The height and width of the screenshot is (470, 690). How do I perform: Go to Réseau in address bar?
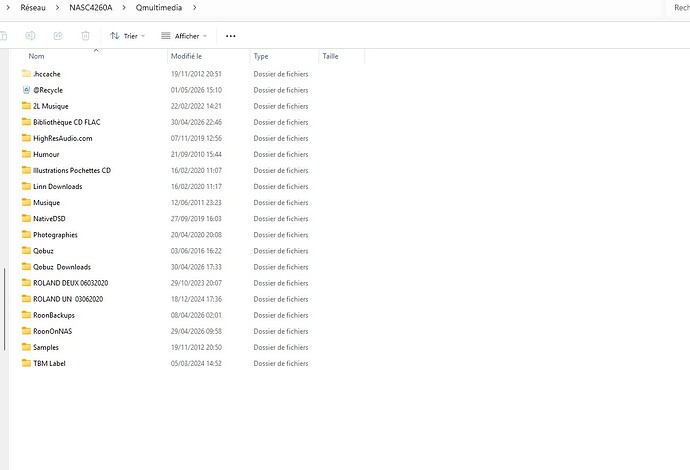coord(33,7)
